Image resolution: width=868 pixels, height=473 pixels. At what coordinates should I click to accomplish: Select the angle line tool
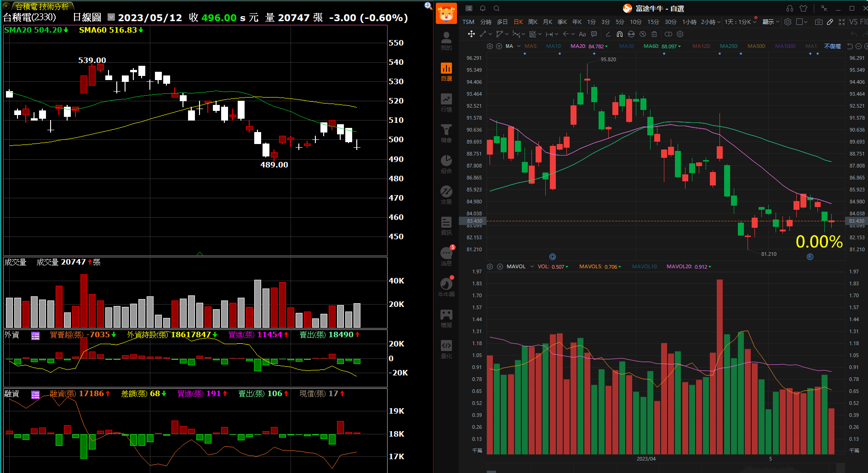click(x=608, y=34)
